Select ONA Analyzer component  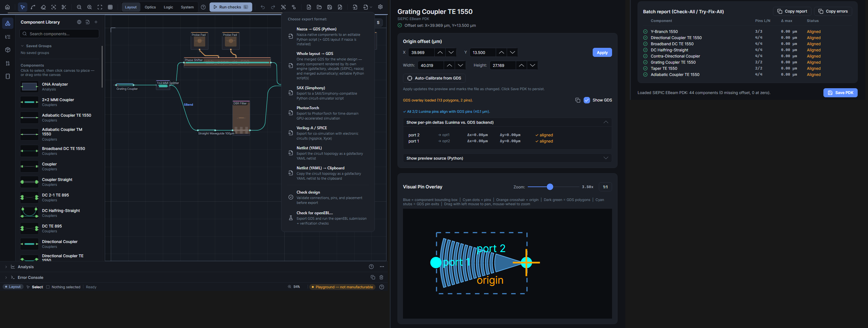coord(60,87)
